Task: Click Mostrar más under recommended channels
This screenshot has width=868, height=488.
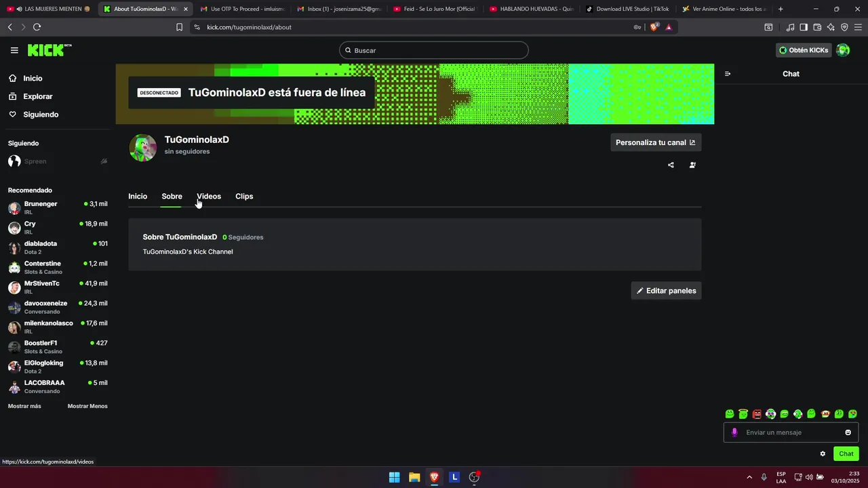Action: [x=24, y=406]
